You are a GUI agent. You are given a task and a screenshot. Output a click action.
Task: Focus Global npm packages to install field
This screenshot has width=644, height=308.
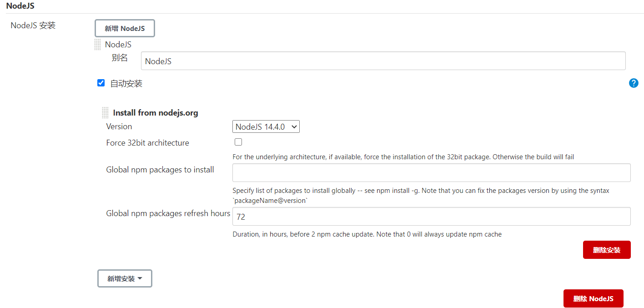[431, 173]
